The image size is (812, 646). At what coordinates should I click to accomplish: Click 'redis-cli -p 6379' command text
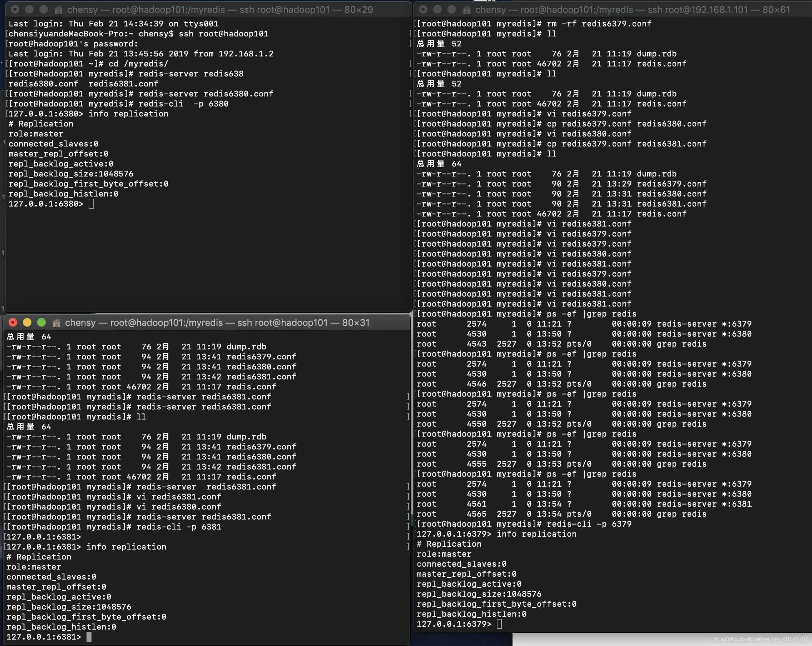tap(589, 524)
